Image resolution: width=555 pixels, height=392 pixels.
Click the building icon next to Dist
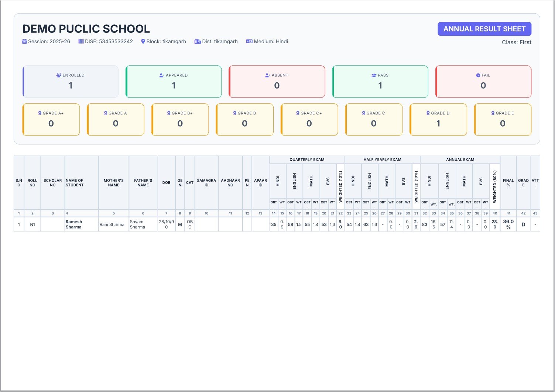pyautogui.click(x=198, y=42)
